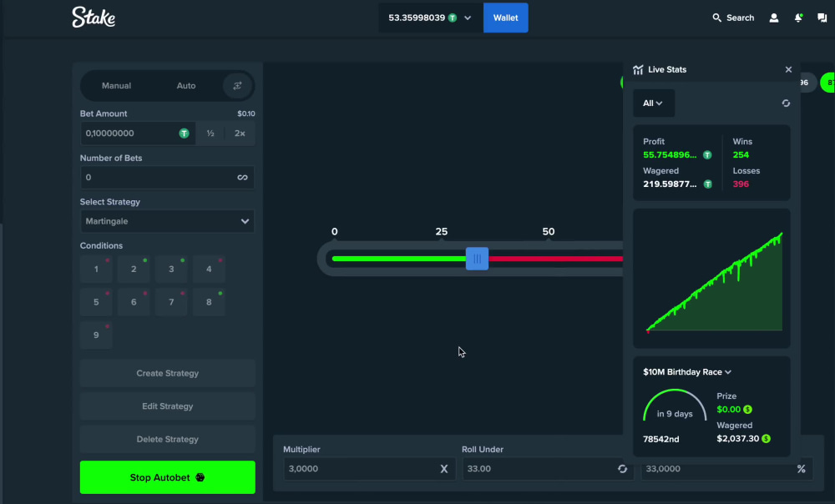Select condition 8
The height and width of the screenshot is (504, 835).
(209, 302)
